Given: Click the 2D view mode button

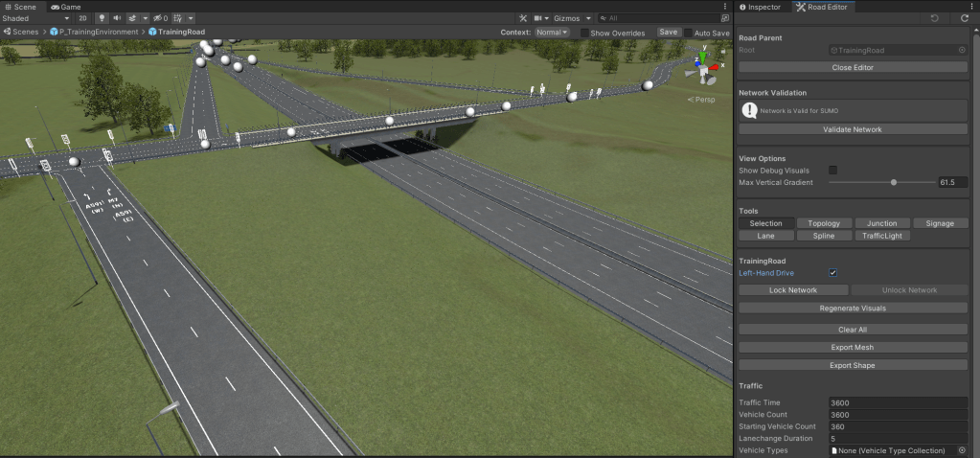Looking at the screenshot, I should tap(82, 18).
